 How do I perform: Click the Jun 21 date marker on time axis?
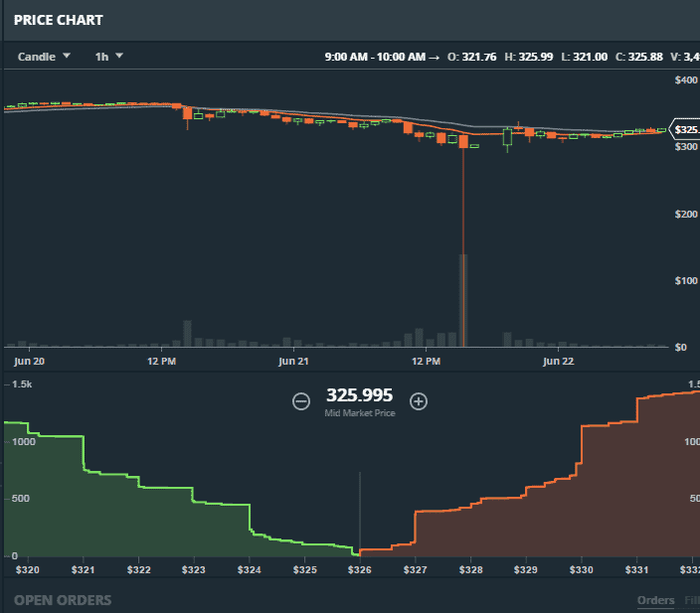(x=294, y=361)
